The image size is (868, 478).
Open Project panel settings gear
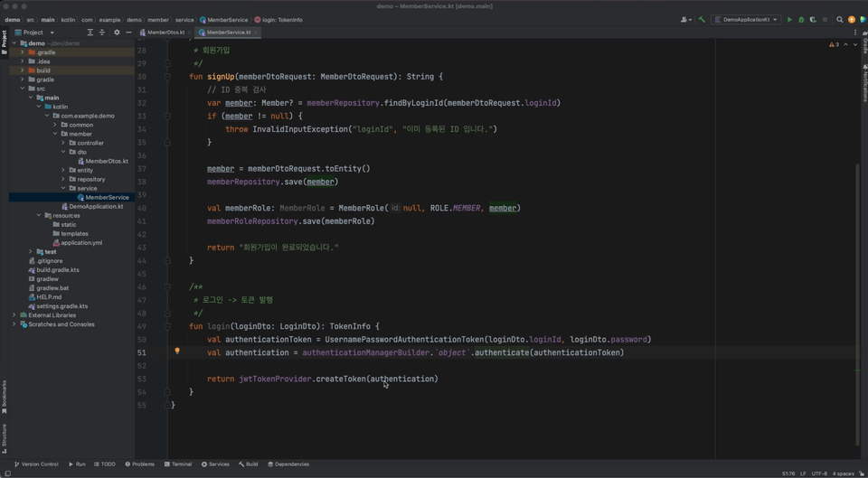[117, 33]
